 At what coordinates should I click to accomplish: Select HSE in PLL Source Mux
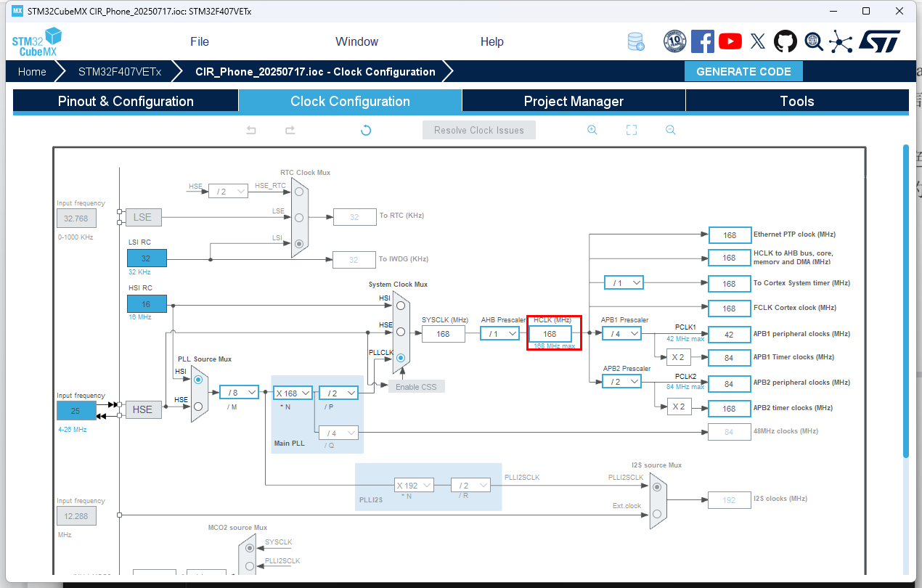[x=198, y=407]
